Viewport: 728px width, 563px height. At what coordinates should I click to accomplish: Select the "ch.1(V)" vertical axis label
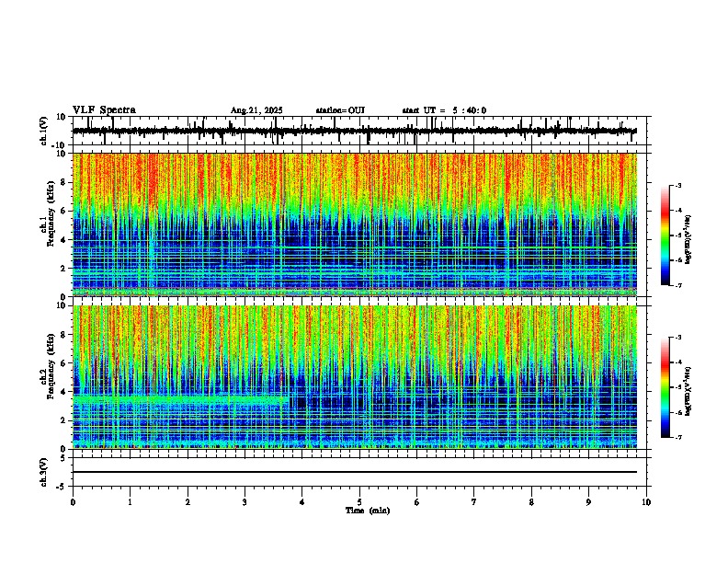(44, 131)
